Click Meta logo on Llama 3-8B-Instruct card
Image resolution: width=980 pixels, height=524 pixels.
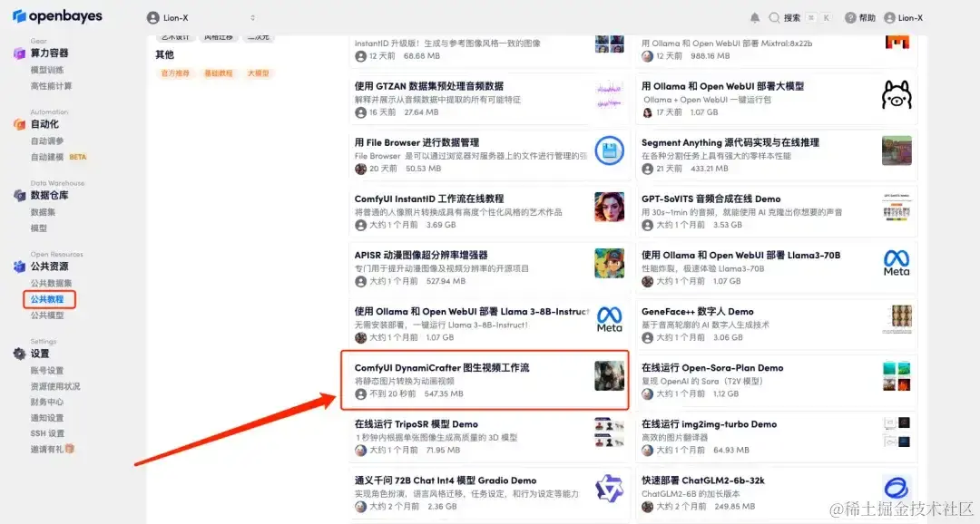pyautogui.click(x=610, y=319)
